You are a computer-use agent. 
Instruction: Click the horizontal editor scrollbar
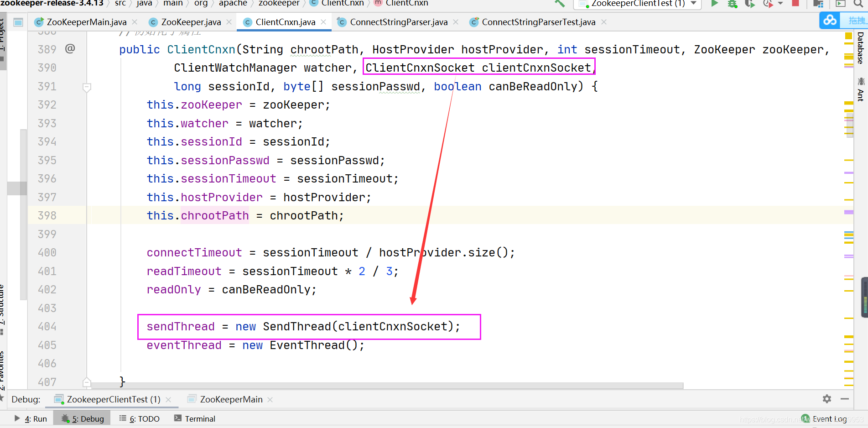point(387,386)
